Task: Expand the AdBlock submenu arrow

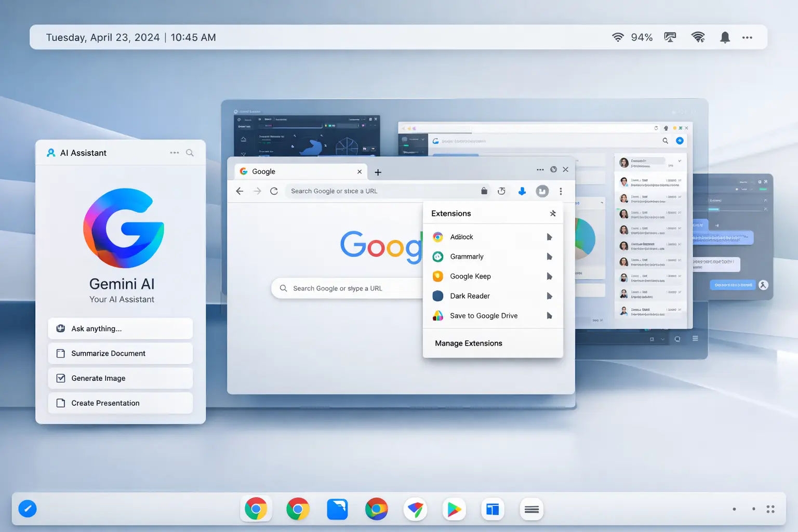Action: [x=550, y=237]
